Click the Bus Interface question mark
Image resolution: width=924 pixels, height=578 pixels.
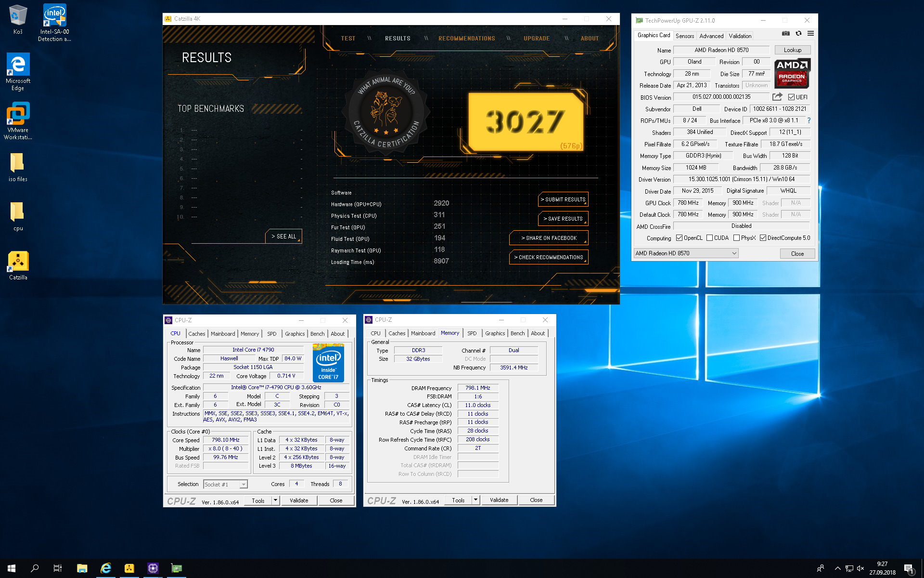[x=808, y=120]
